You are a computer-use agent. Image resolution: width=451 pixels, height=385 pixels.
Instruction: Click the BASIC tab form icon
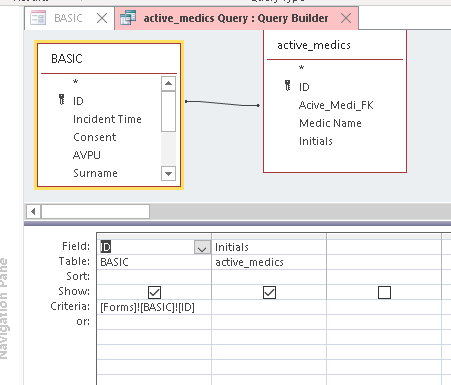pos(38,18)
